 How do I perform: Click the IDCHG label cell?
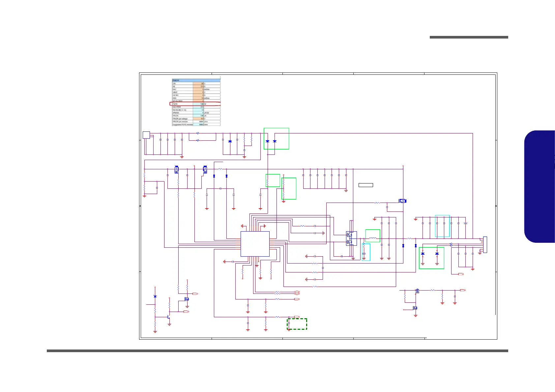click(183, 95)
